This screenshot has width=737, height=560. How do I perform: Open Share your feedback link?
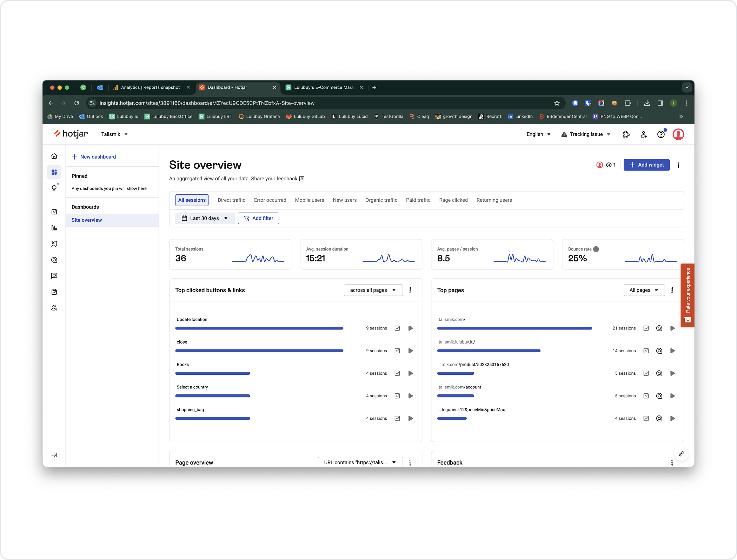(x=274, y=179)
